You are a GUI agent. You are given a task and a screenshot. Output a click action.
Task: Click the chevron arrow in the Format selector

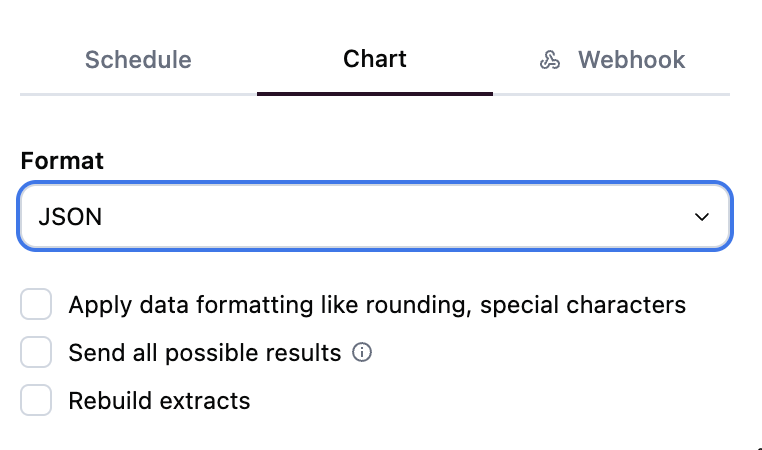pos(701,217)
